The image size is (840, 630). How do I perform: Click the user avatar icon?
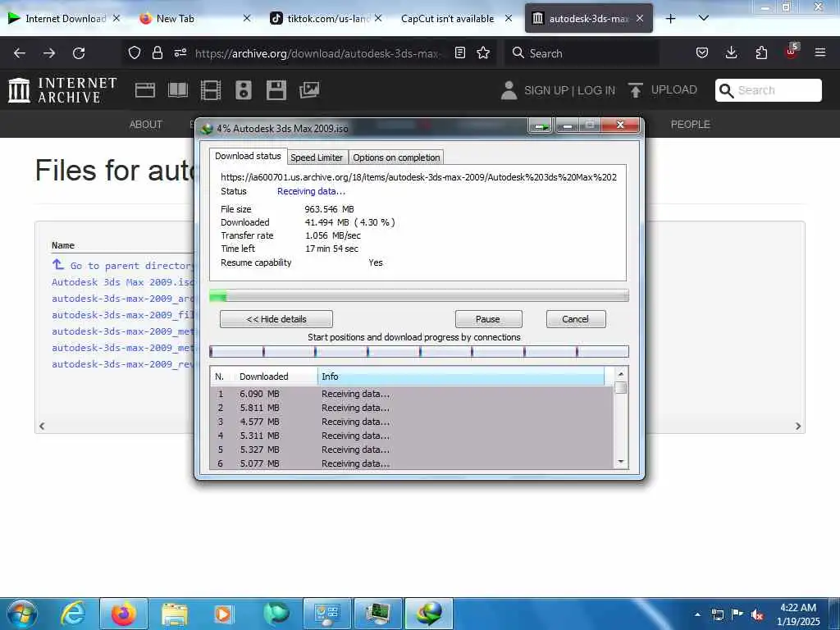[x=509, y=90]
